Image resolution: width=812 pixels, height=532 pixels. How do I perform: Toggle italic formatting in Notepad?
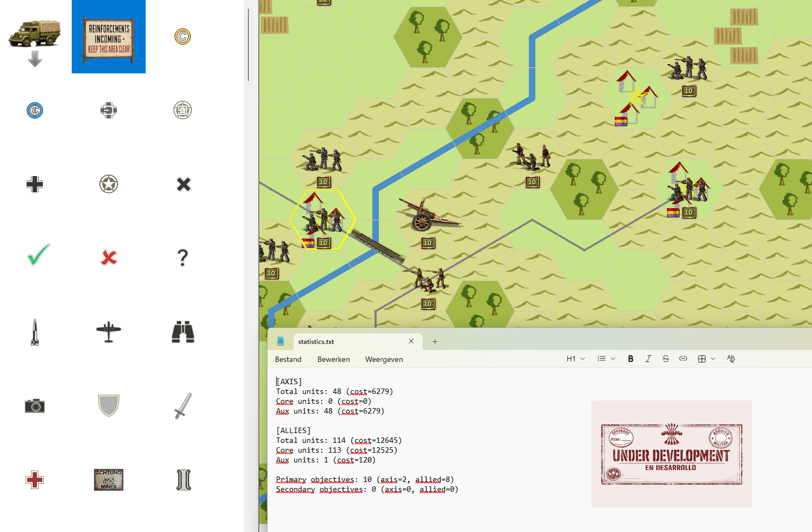pyautogui.click(x=648, y=359)
